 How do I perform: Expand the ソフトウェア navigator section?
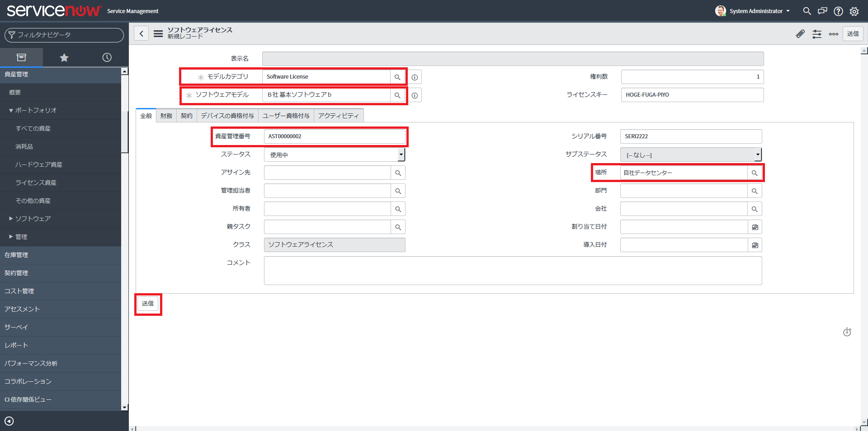pos(30,219)
